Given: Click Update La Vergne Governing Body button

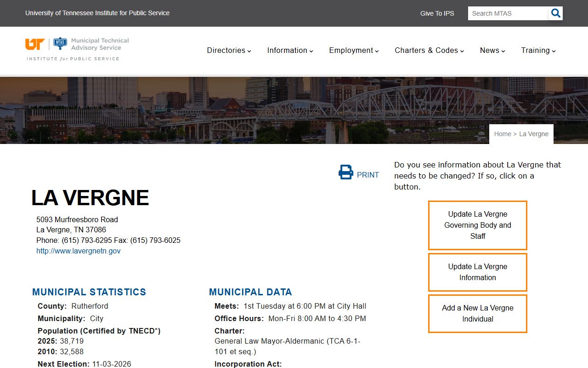Looking at the screenshot, I should (477, 225).
